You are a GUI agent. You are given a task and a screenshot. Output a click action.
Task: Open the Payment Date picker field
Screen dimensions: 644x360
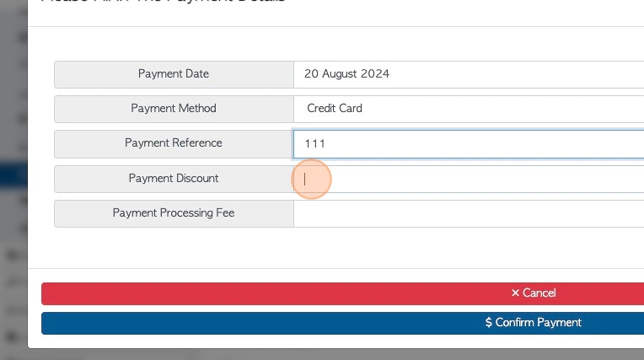[469, 74]
